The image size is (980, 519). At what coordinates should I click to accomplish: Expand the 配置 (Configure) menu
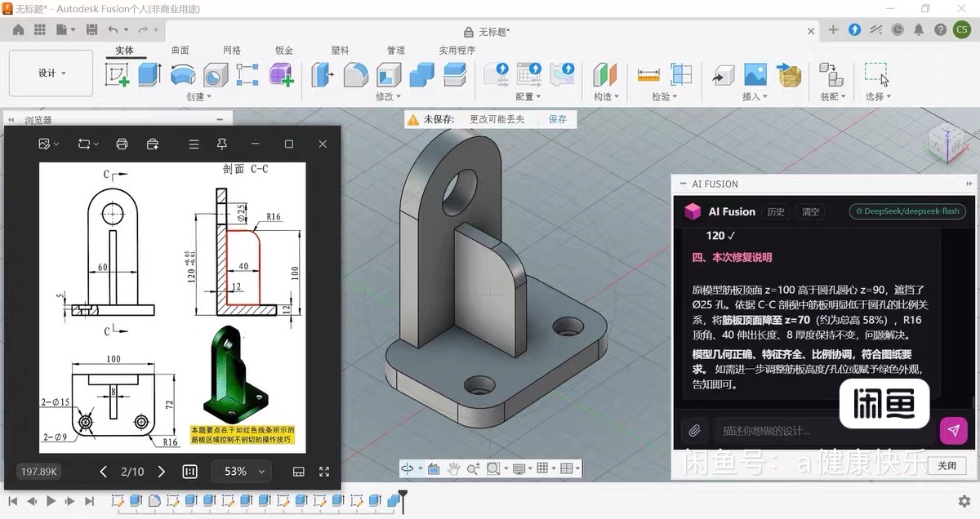tap(528, 96)
